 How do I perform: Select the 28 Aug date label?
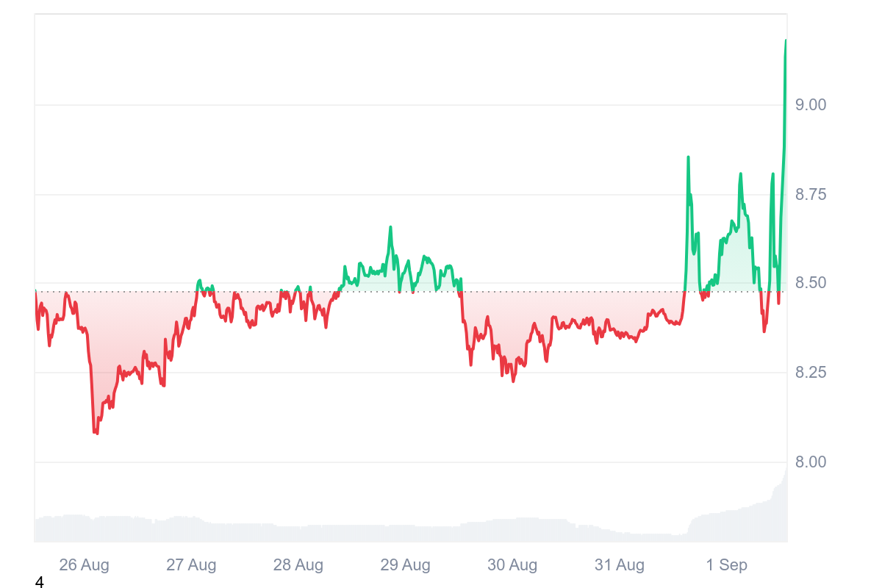pyautogui.click(x=298, y=565)
